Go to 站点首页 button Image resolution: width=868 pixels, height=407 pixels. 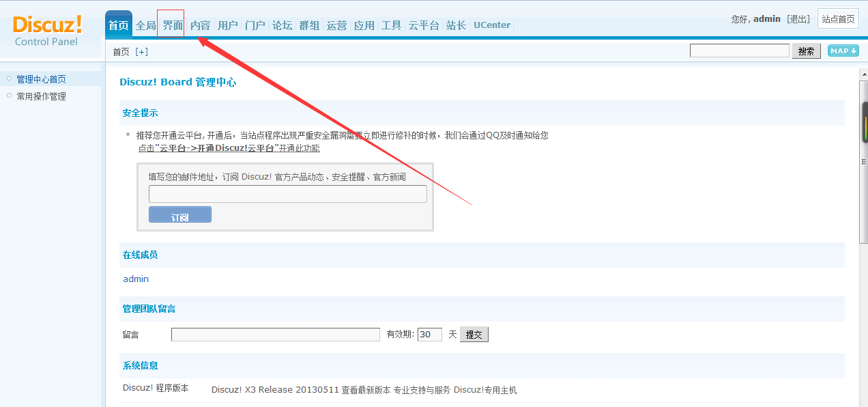[x=838, y=19]
